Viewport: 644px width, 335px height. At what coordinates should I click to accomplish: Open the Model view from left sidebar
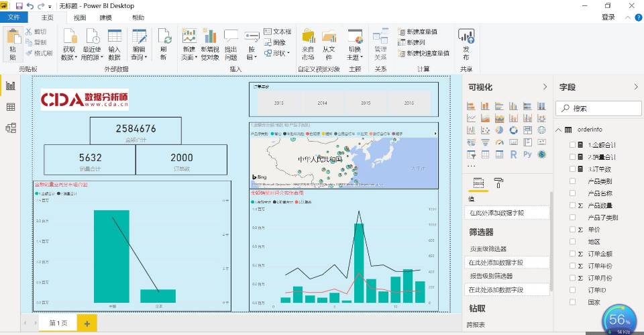11,128
